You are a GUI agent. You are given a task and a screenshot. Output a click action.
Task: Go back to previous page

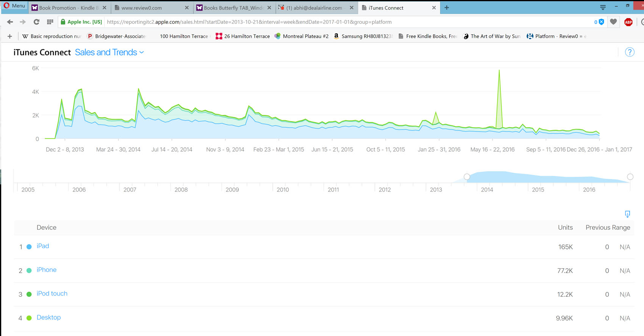click(10, 22)
